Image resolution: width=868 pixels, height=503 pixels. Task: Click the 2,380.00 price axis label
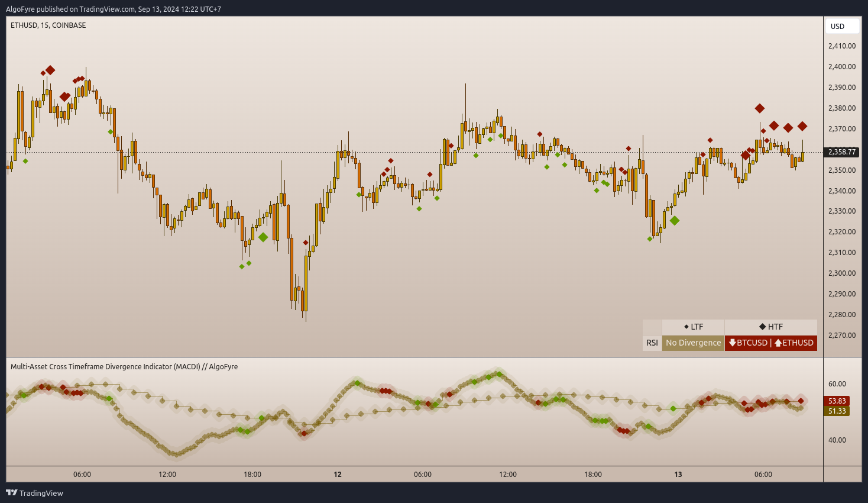pyautogui.click(x=842, y=108)
